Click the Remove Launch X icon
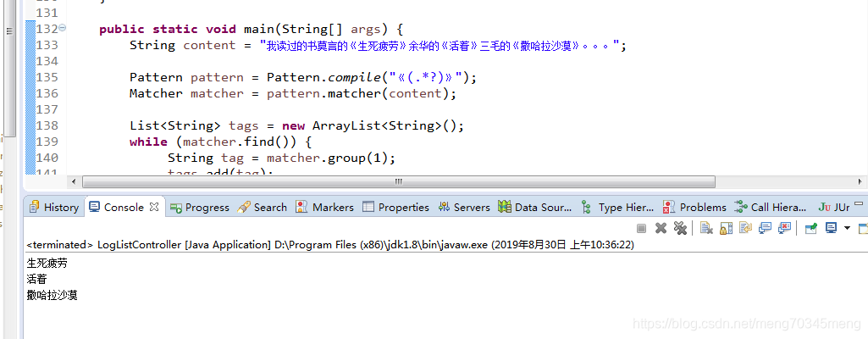The image size is (868, 339). click(x=661, y=228)
